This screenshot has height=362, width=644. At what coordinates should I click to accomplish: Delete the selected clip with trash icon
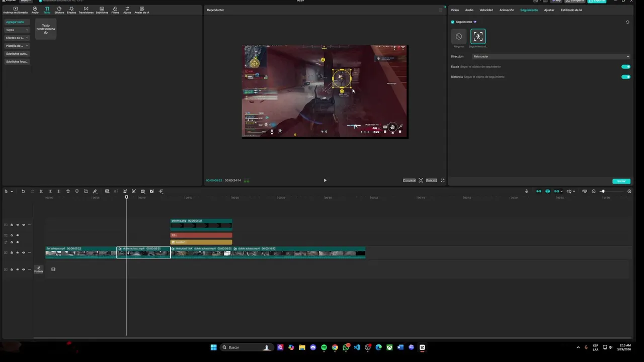[x=68, y=191]
